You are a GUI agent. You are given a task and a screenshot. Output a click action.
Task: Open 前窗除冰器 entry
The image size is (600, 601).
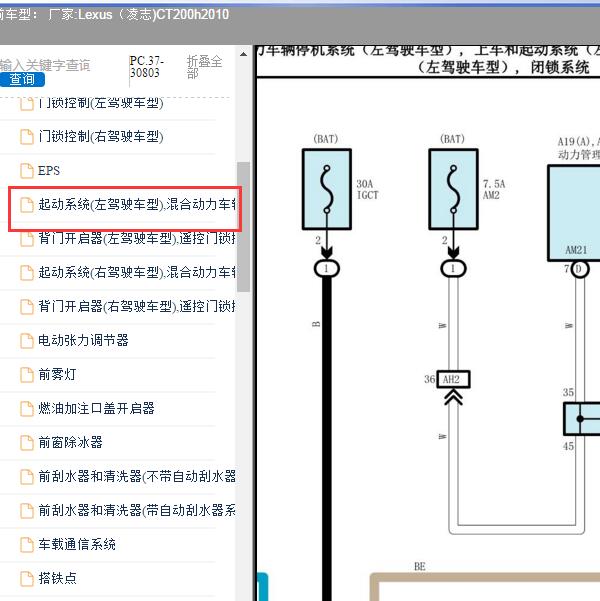pos(70,442)
